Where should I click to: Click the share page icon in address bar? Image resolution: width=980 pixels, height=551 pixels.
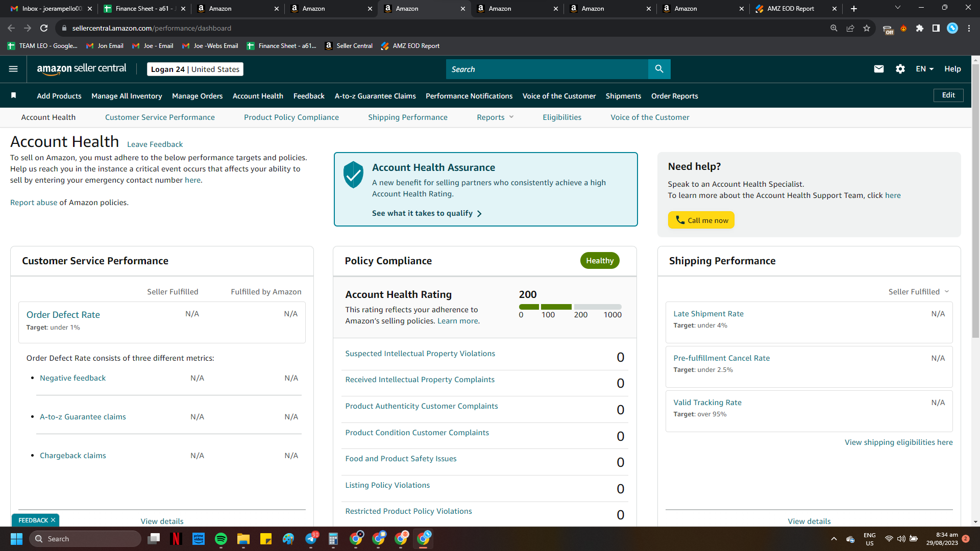point(850,28)
